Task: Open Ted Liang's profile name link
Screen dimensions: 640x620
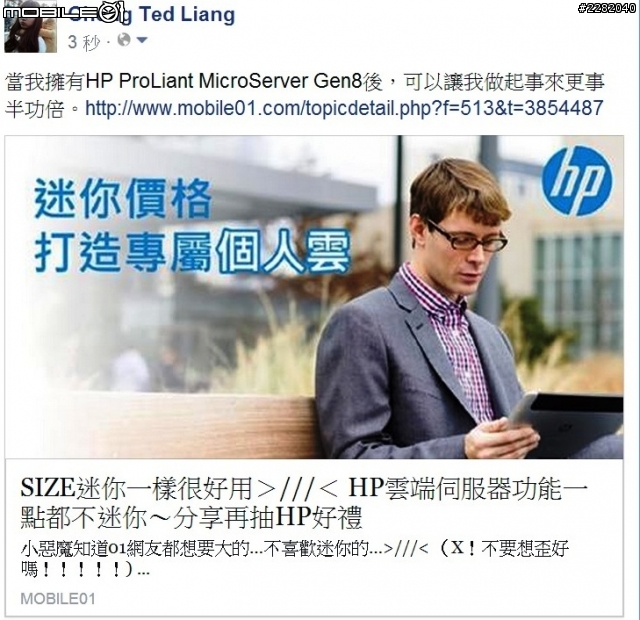Action: click(x=151, y=14)
